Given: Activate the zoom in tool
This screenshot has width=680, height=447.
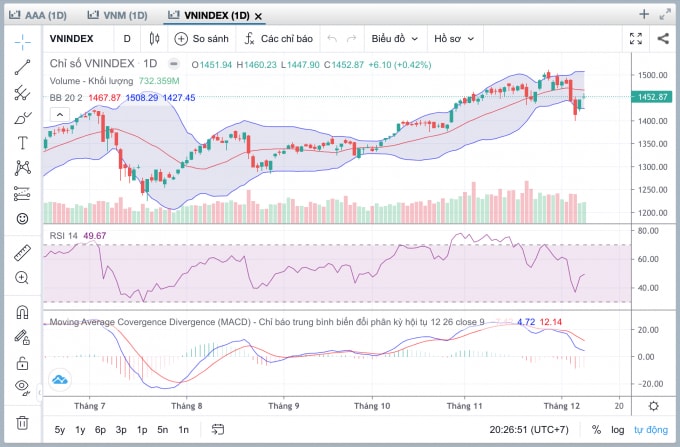Looking at the screenshot, I should point(23,278).
